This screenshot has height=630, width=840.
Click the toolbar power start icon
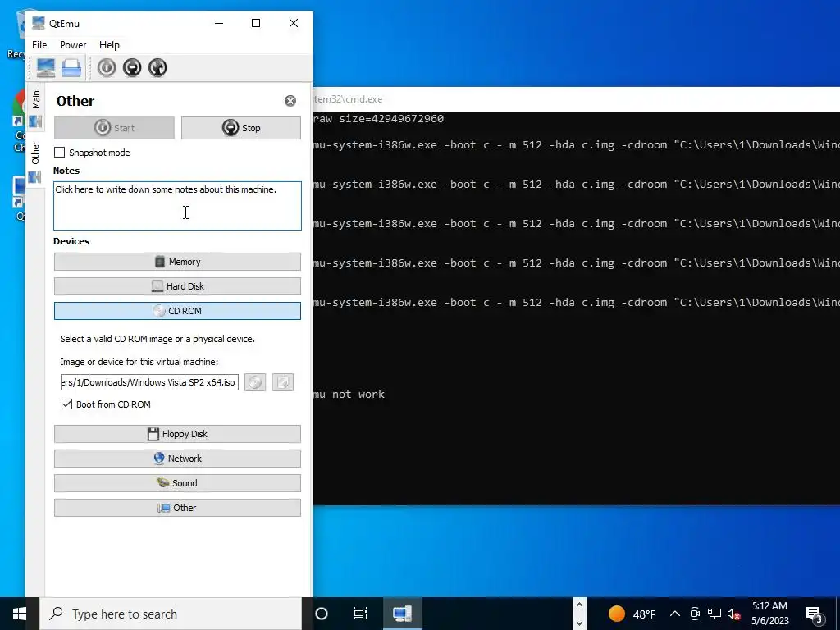click(107, 67)
